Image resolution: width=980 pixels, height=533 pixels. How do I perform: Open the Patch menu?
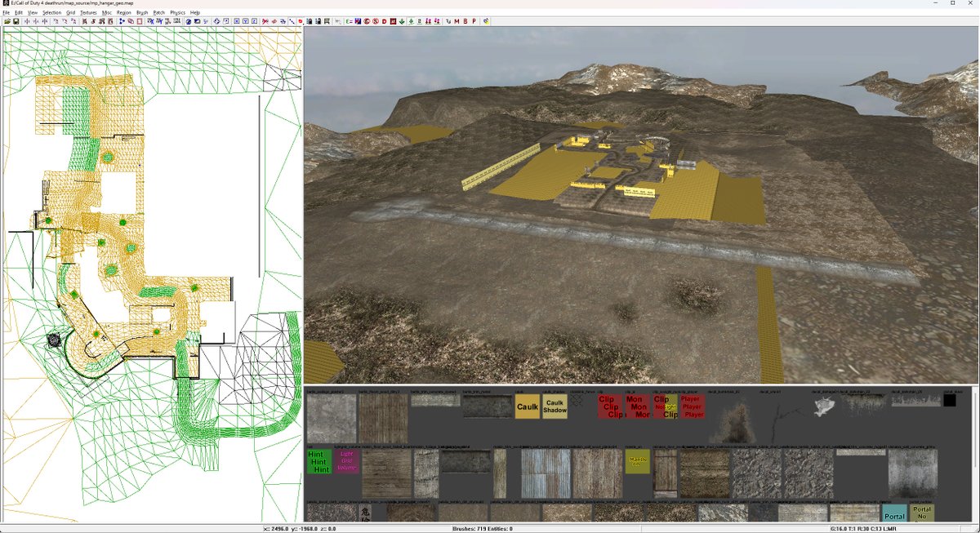(x=159, y=13)
